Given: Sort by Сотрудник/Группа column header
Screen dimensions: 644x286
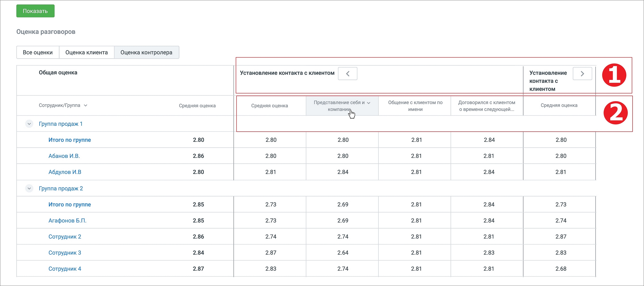Looking at the screenshot, I should pos(63,105).
